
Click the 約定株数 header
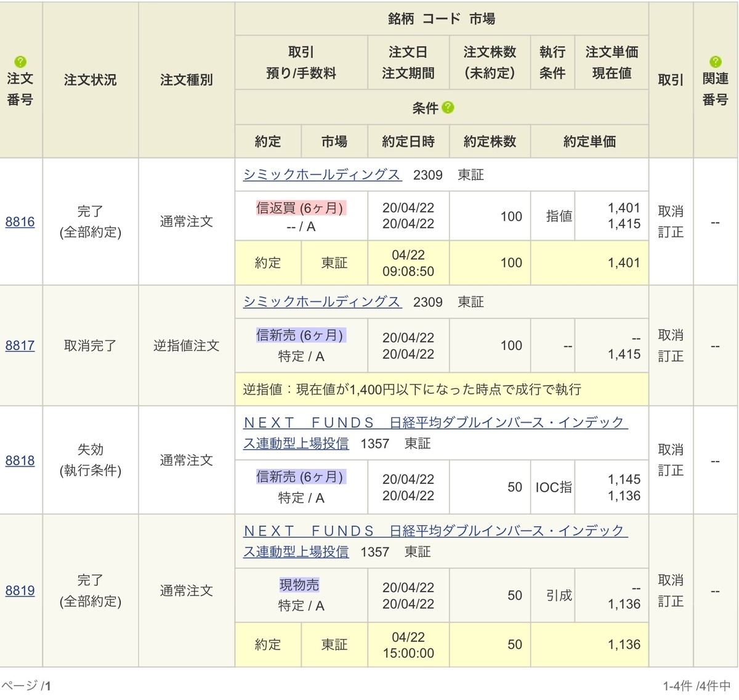(x=490, y=142)
